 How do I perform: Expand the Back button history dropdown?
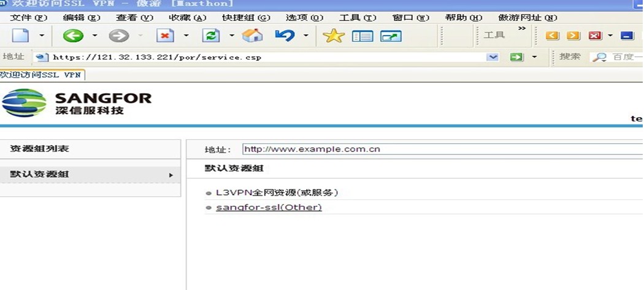[x=94, y=36]
